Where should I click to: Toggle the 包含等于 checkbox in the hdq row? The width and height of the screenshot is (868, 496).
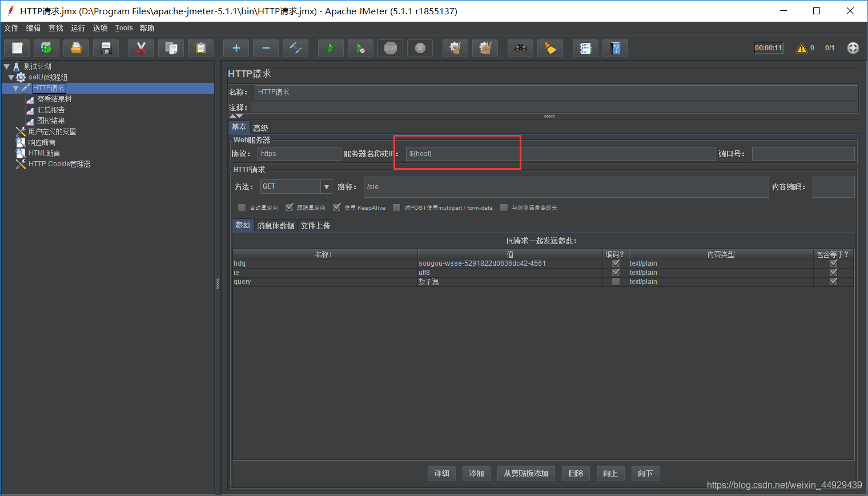pos(834,263)
